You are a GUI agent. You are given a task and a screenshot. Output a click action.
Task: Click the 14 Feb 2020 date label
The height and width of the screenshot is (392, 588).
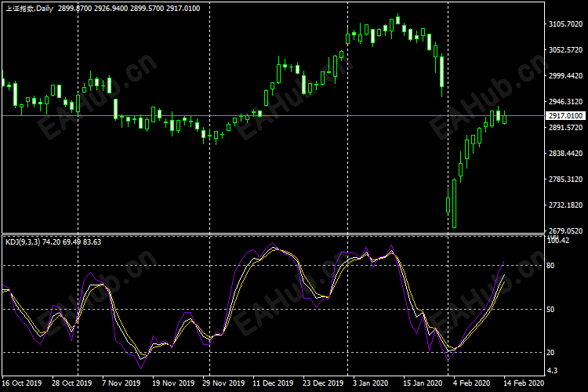click(524, 383)
